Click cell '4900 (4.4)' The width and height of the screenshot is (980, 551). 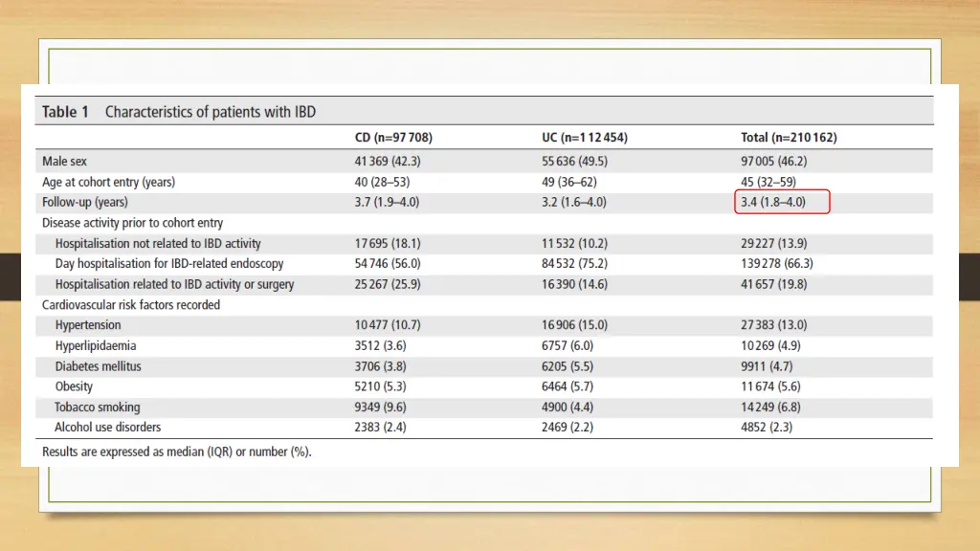pos(568,407)
